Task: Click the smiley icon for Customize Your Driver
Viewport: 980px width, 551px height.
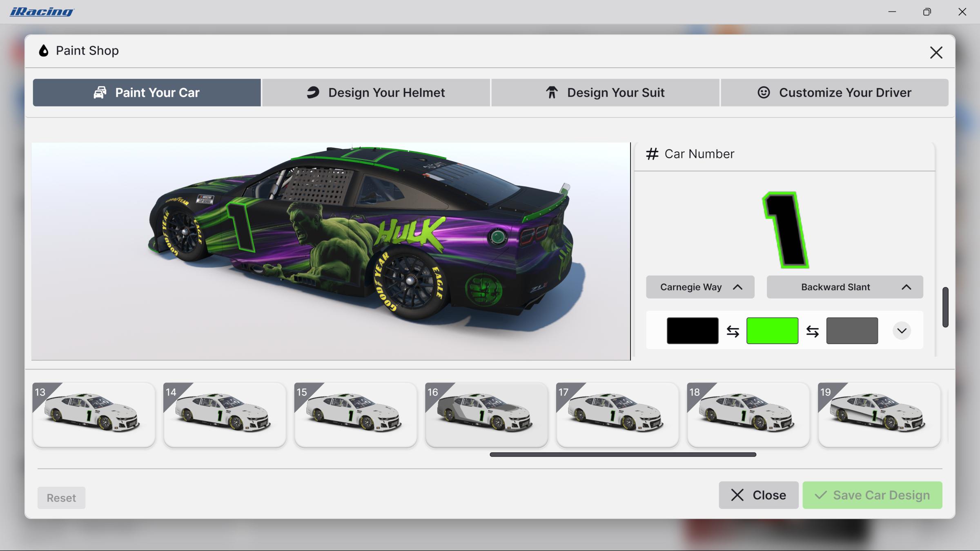Action: click(x=763, y=92)
